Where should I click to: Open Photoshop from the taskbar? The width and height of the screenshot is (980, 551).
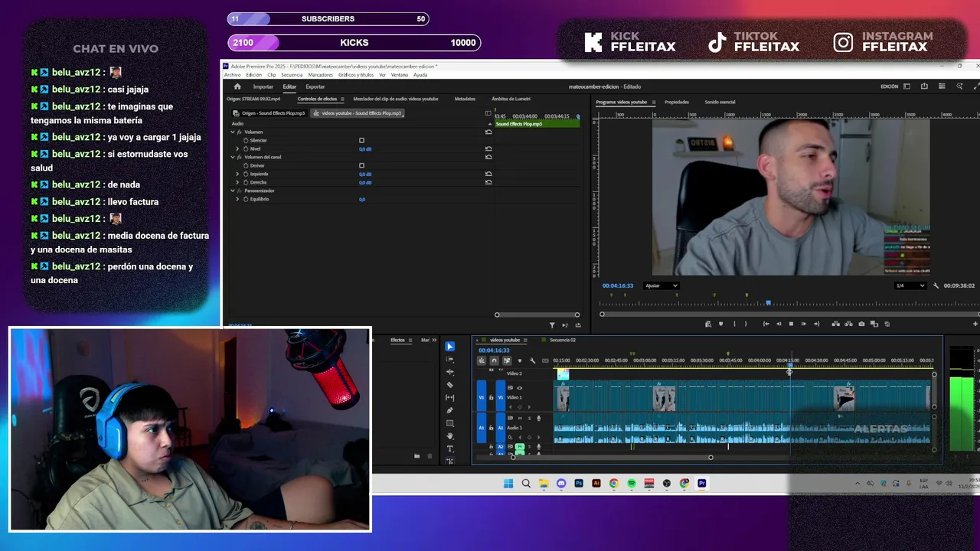(579, 484)
